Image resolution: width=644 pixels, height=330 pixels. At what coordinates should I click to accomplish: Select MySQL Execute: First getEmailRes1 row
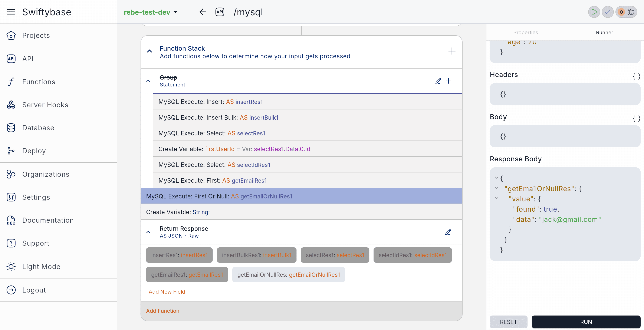click(x=308, y=181)
